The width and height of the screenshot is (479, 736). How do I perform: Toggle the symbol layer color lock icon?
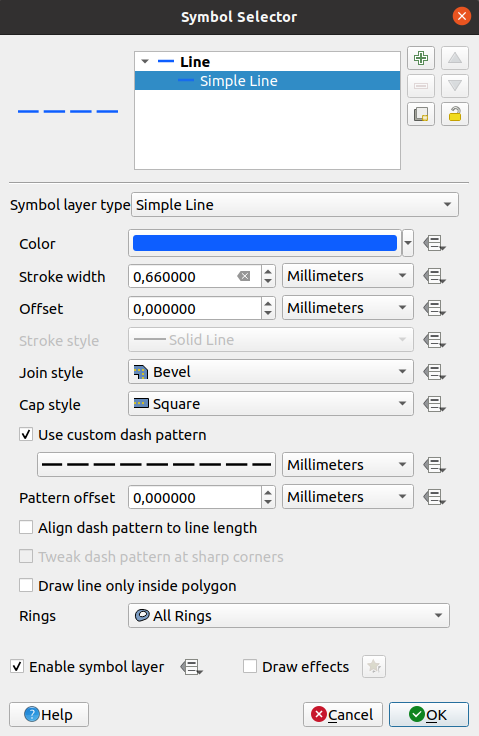pos(455,114)
